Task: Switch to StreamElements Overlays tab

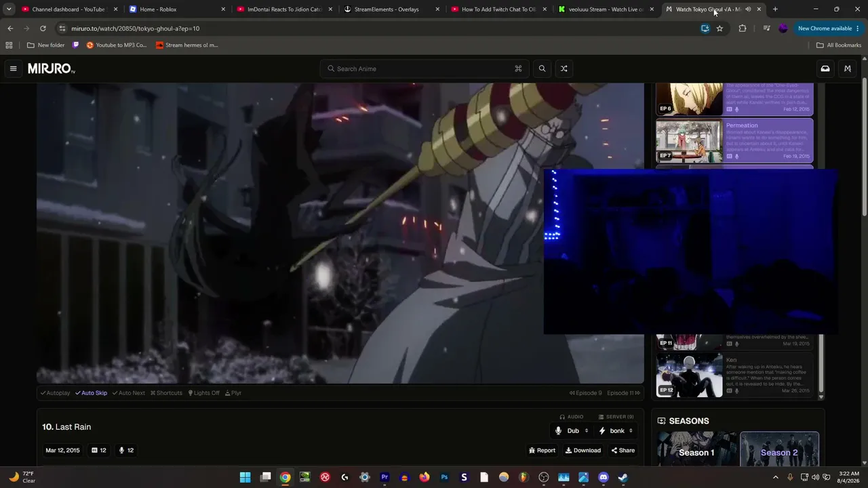Action: pos(391,9)
